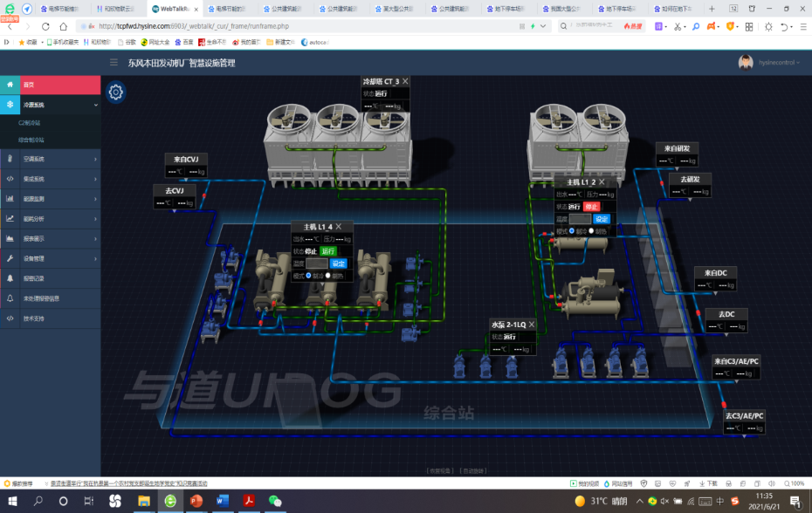Toggle the hamburger sidebar menu icon

pos(114,63)
